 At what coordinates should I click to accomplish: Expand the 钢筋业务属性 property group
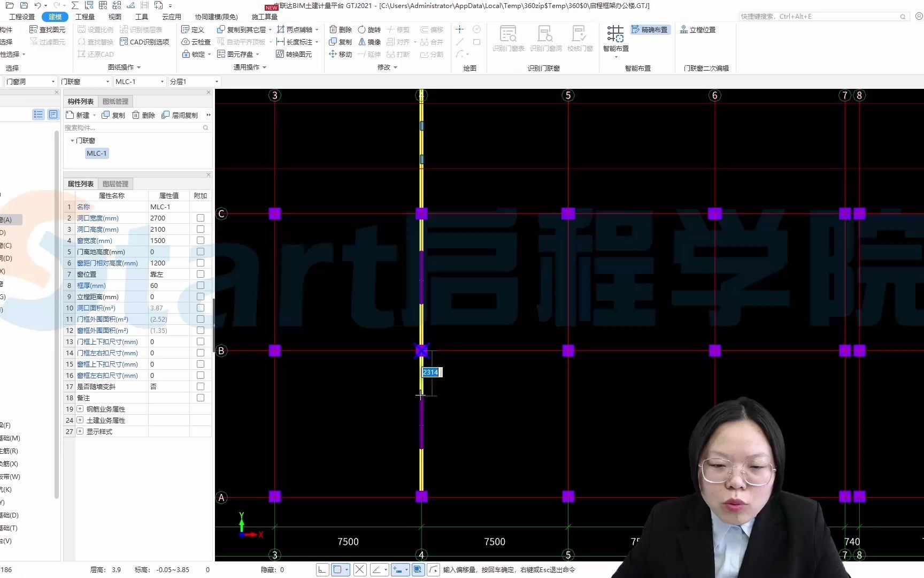point(79,409)
